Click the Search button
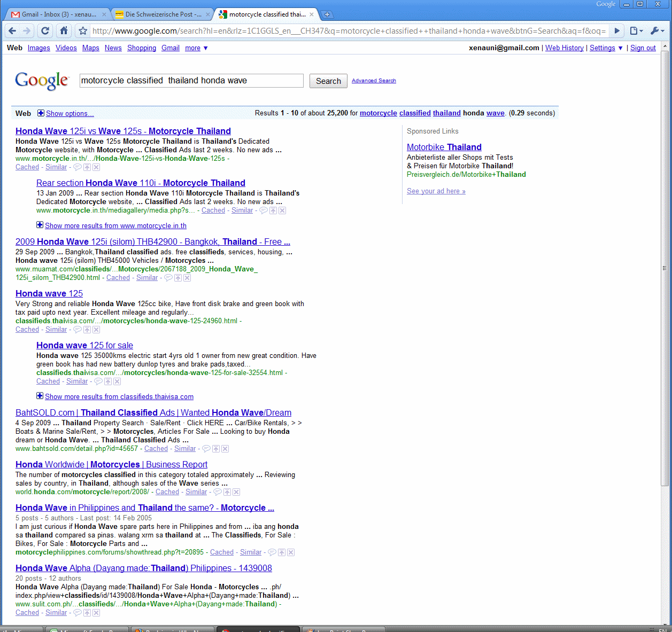672x632 pixels. point(328,81)
